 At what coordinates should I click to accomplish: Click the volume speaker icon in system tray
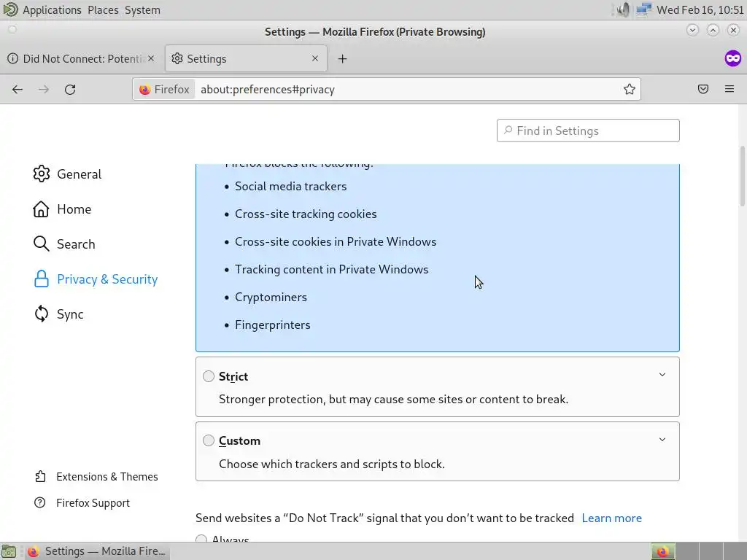click(x=622, y=9)
